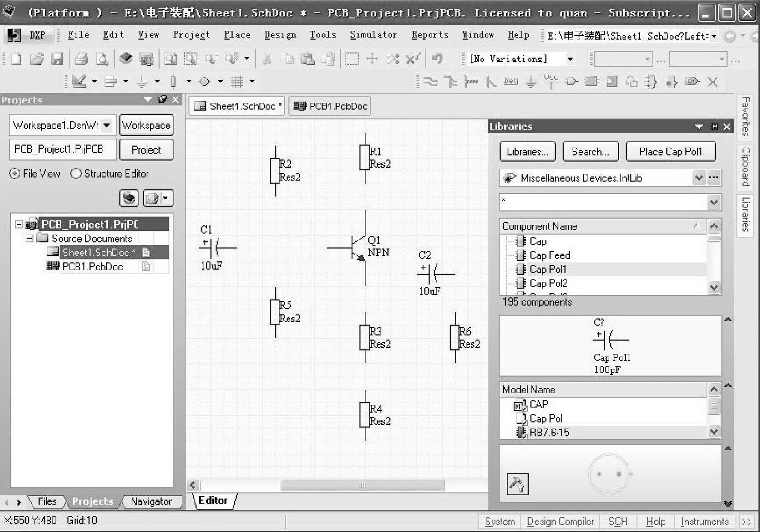Select the Place Bus tool
This screenshot has height=532, width=760.
point(450,81)
